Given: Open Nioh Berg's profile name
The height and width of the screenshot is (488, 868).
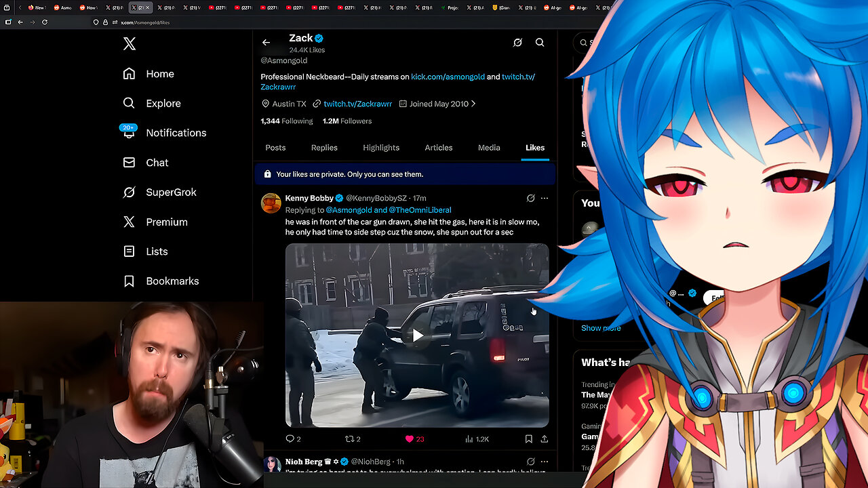Looking at the screenshot, I should click(x=304, y=462).
